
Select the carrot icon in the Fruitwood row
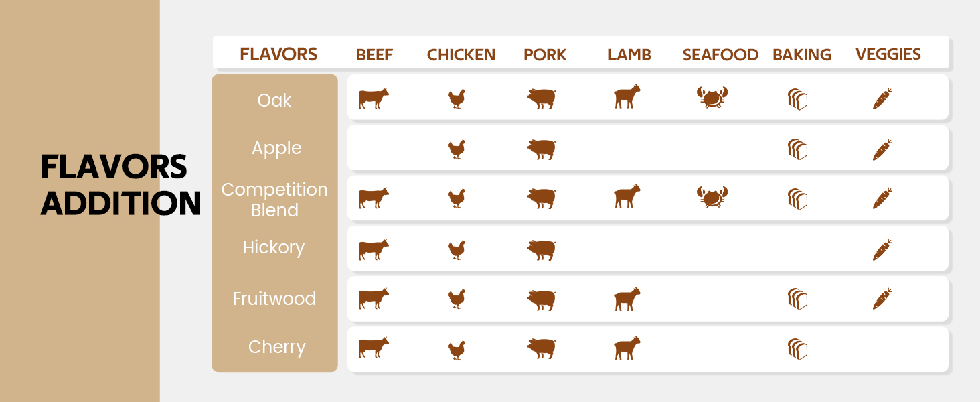click(x=882, y=299)
